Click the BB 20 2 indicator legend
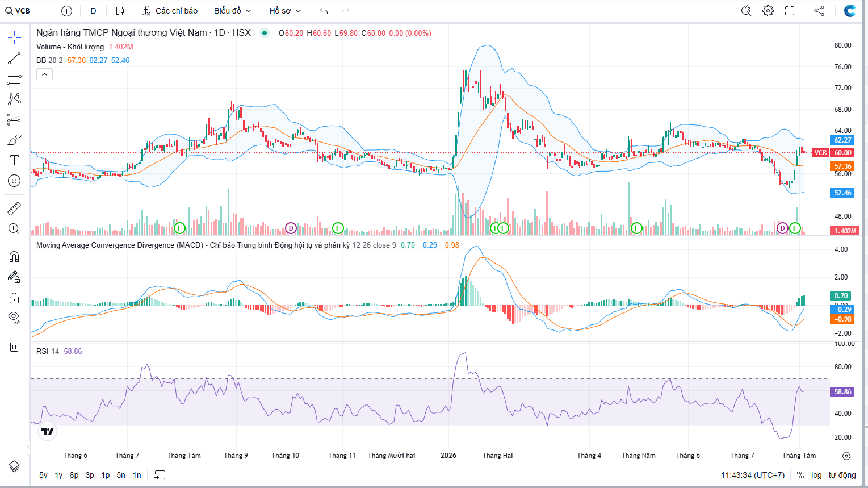Viewport: 868px width, 488px height. click(49, 60)
